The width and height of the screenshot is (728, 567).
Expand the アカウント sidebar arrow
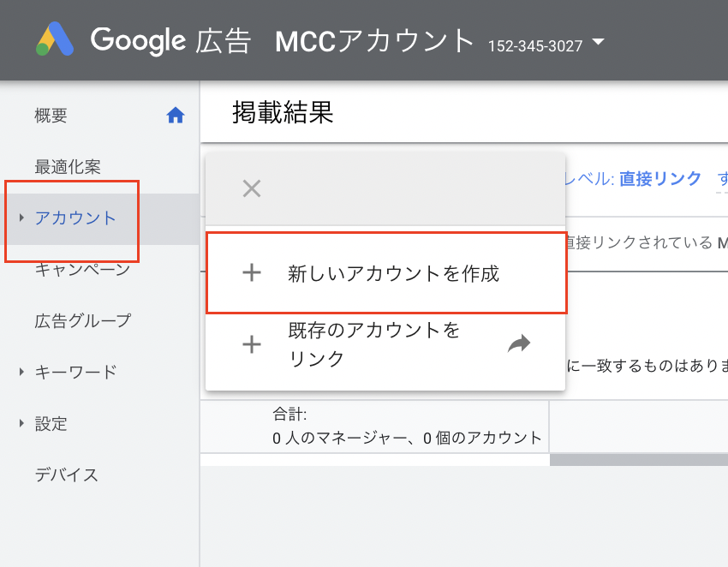(21, 218)
